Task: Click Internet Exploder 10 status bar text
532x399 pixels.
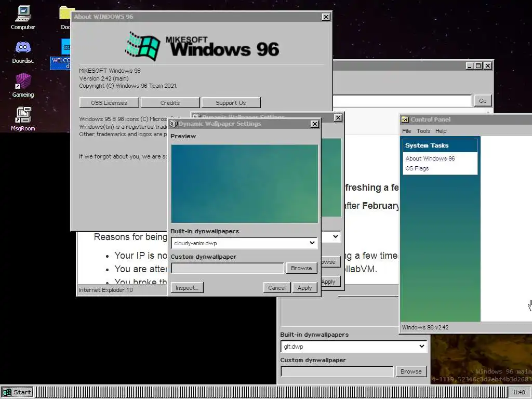Action: tap(106, 290)
